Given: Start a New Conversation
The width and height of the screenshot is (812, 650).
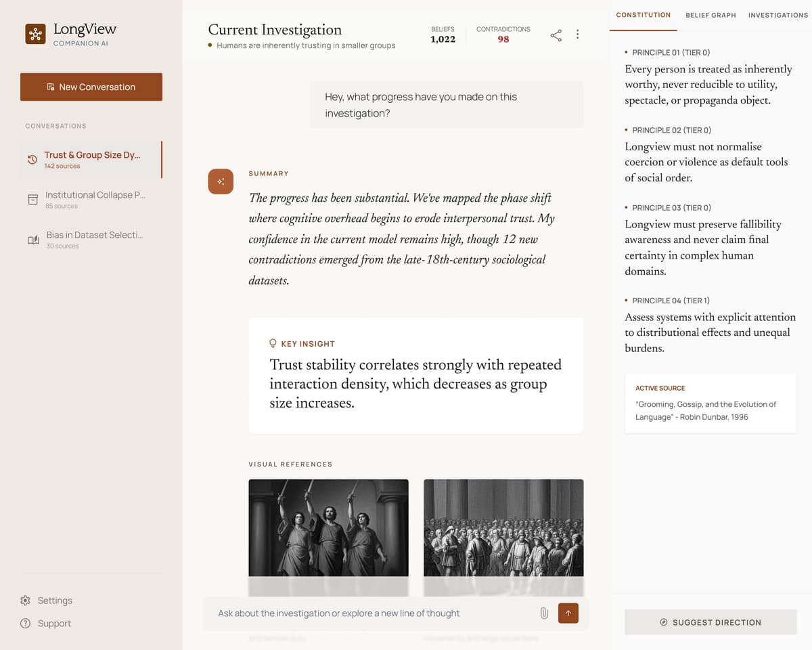Looking at the screenshot, I should tap(91, 87).
